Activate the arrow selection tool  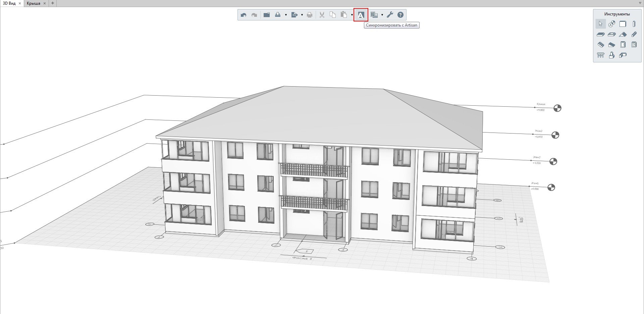(600, 24)
